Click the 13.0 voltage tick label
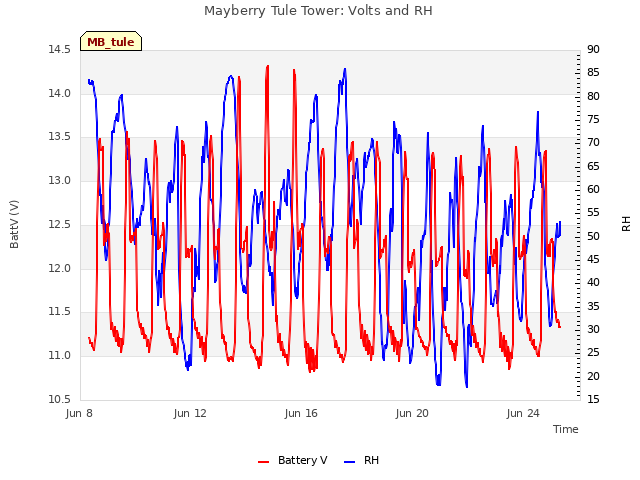Screen dimensions: 640x480 click(60, 180)
